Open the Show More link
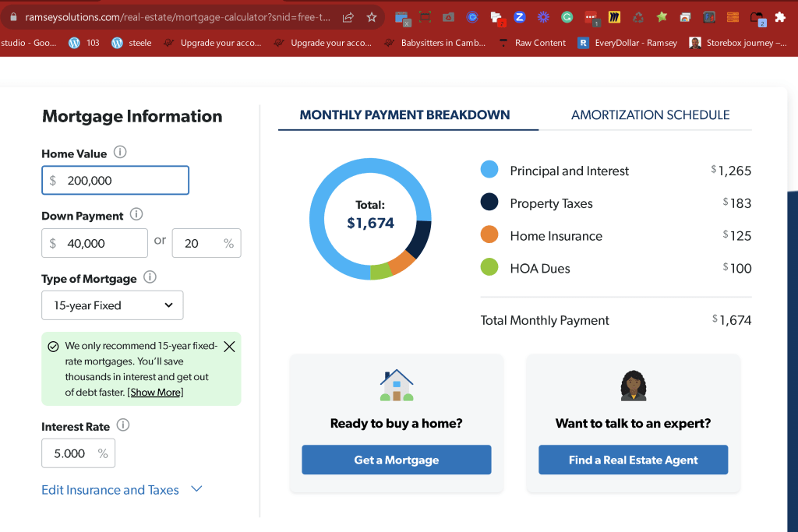The height and width of the screenshot is (532, 798). tap(156, 392)
